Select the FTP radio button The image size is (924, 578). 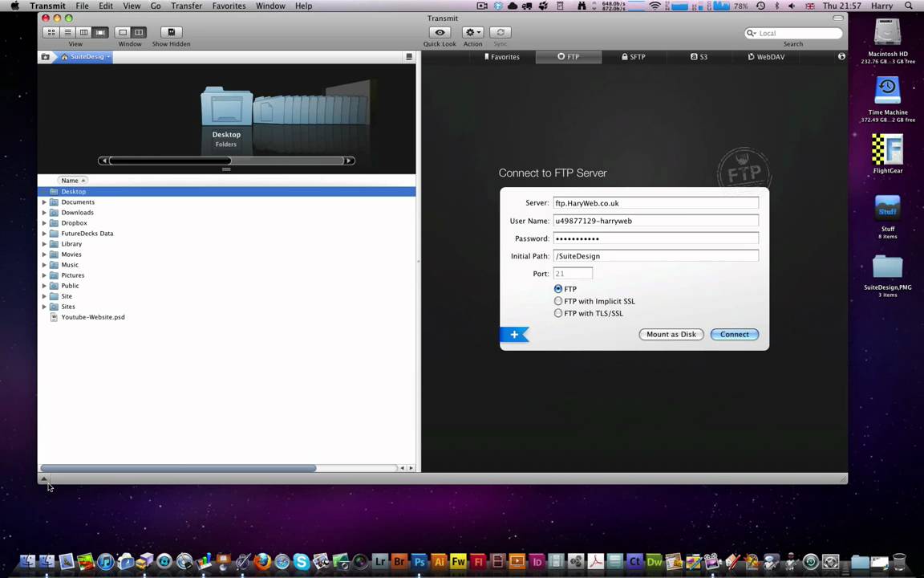point(558,289)
